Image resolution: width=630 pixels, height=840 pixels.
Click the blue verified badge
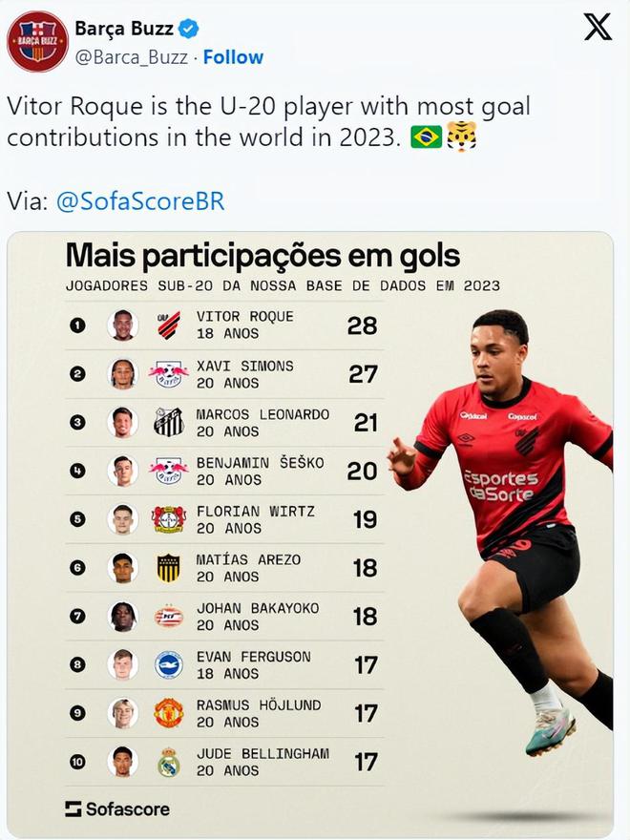point(188,29)
